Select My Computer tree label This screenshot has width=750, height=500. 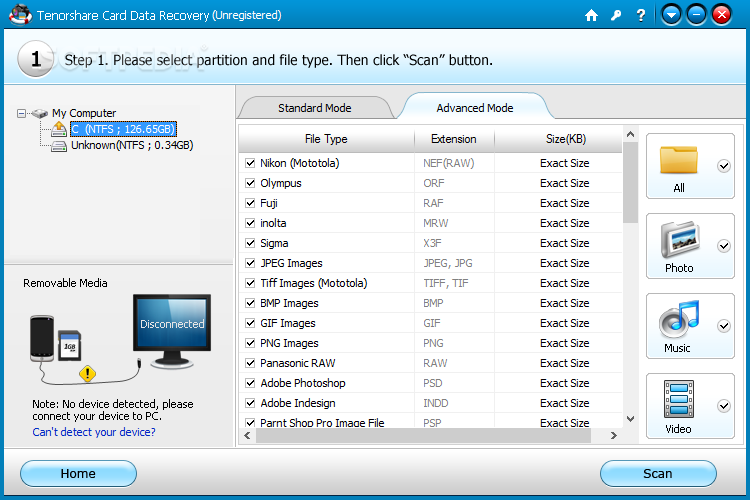(84, 113)
